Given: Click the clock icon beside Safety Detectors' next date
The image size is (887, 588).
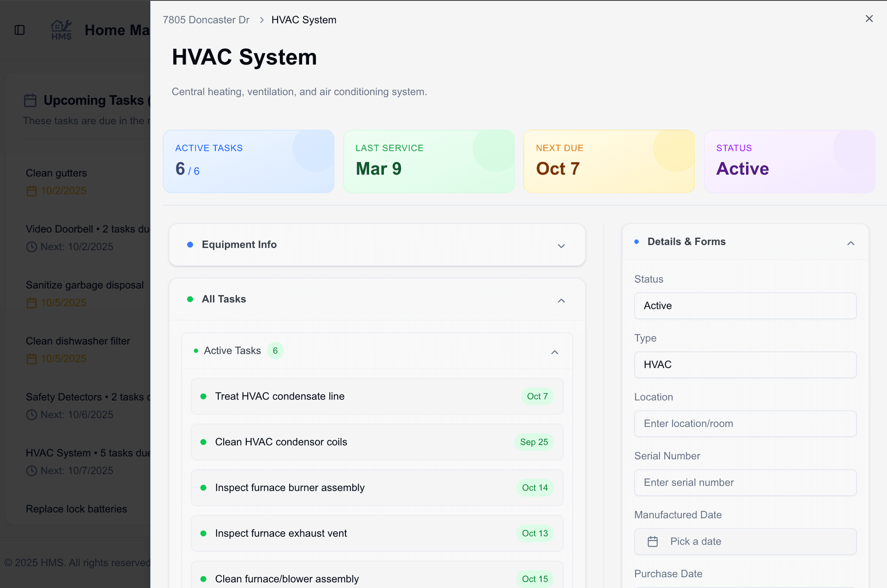Looking at the screenshot, I should [x=31, y=414].
